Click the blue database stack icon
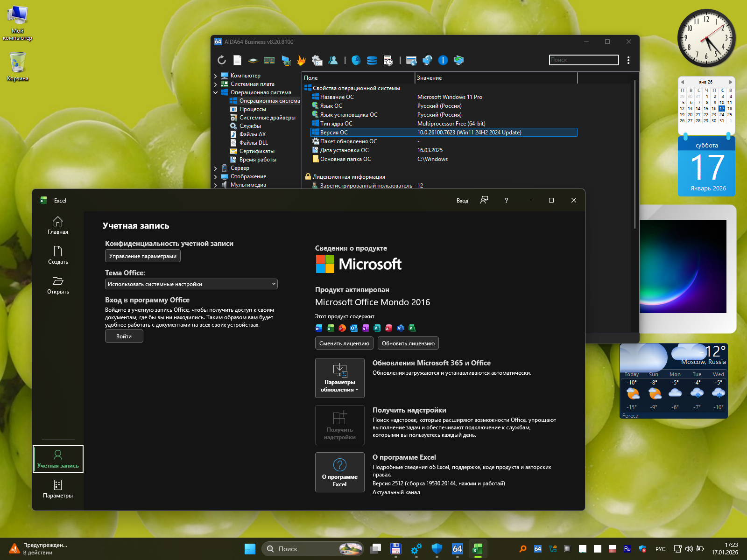 click(372, 60)
